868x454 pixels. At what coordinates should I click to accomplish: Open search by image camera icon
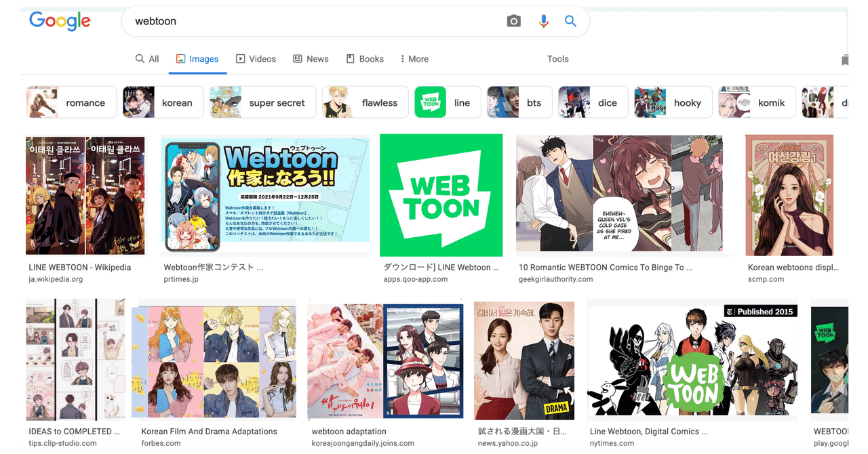514,21
